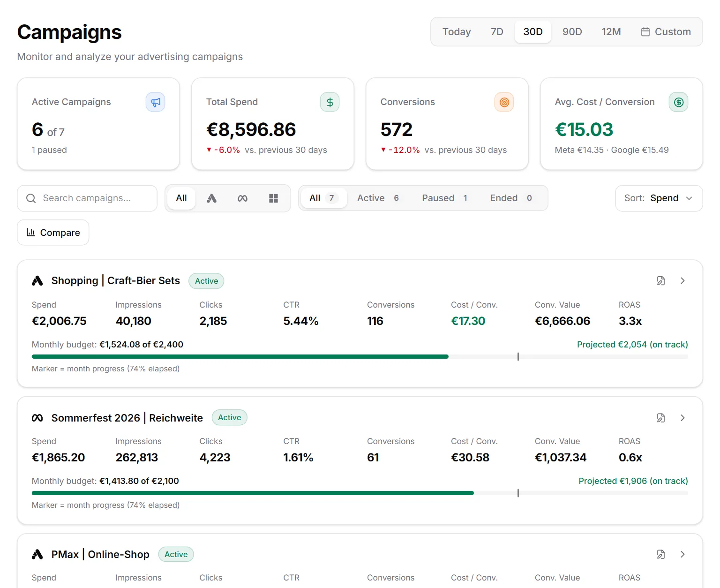Click Active badge on Sommerfest 2026
Viewport: 720px width, 588px height.
(x=229, y=417)
